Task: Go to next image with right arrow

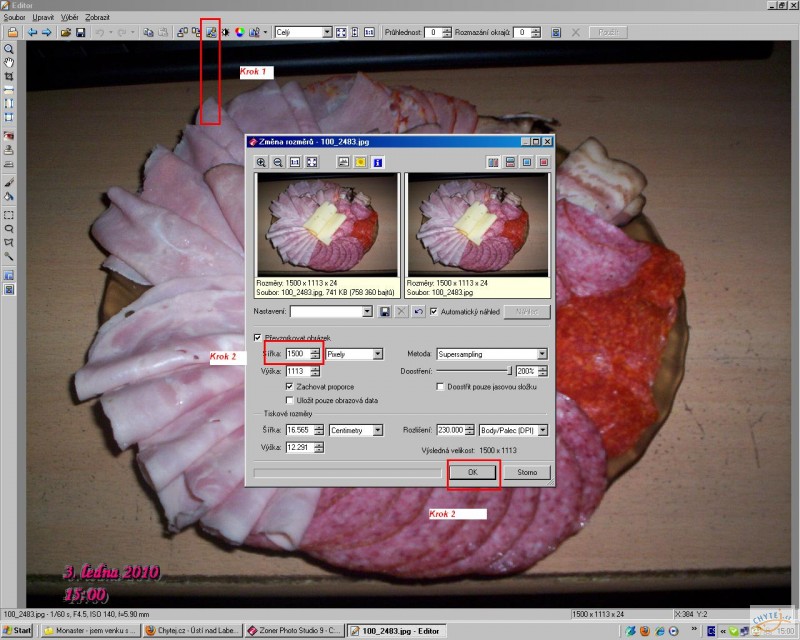Action: 46,33
